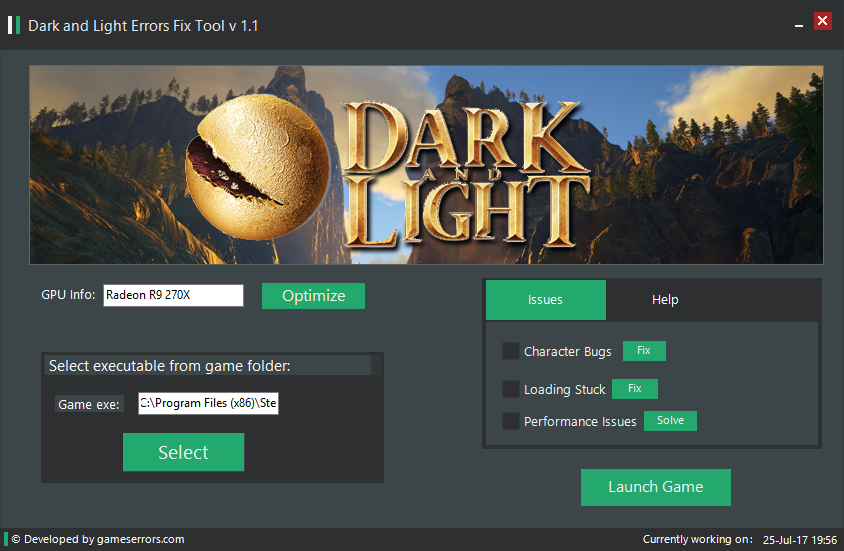Click the Optimize button
Image resolution: width=844 pixels, height=551 pixels.
[x=313, y=296]
